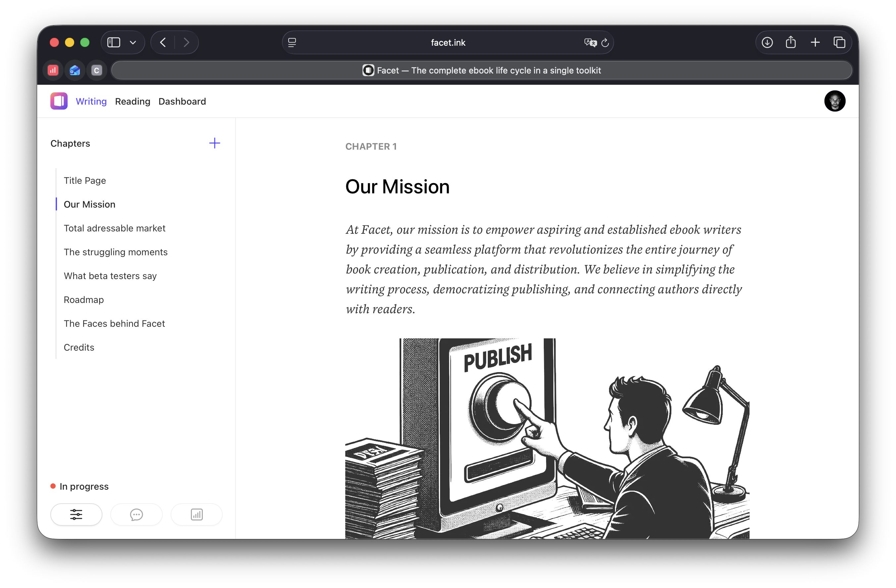The image size is (896, 588).
Task: Open chapter settings via the sliders icon
Action: (x=76, y=514)
